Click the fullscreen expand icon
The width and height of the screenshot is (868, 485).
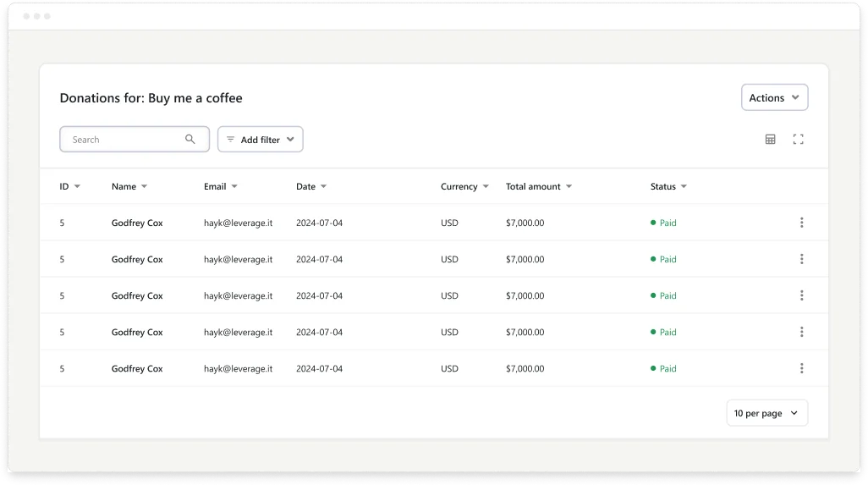798,140
